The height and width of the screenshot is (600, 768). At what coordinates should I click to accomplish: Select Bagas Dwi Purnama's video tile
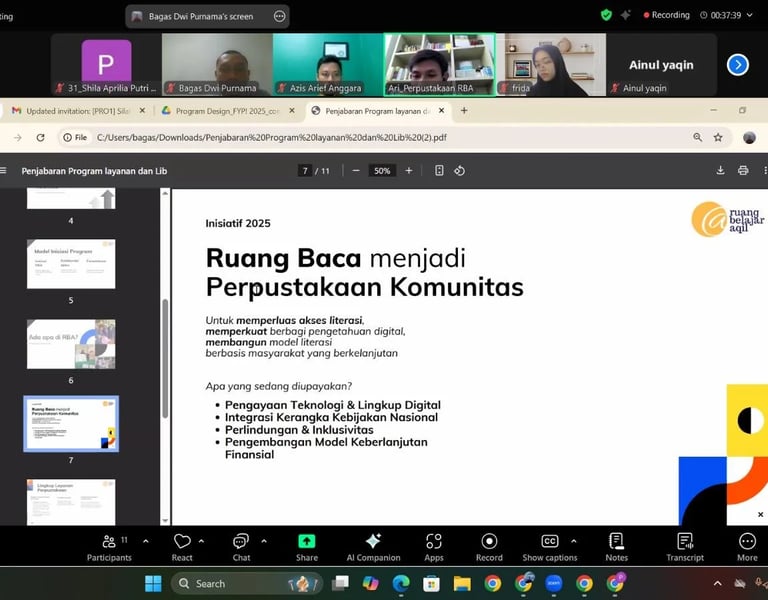click(x=217, y=65)
